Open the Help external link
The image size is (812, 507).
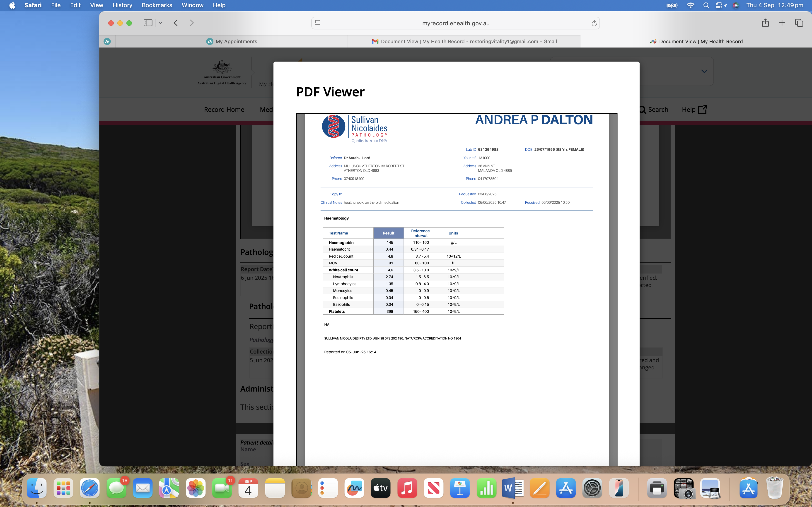coord(694,110)
